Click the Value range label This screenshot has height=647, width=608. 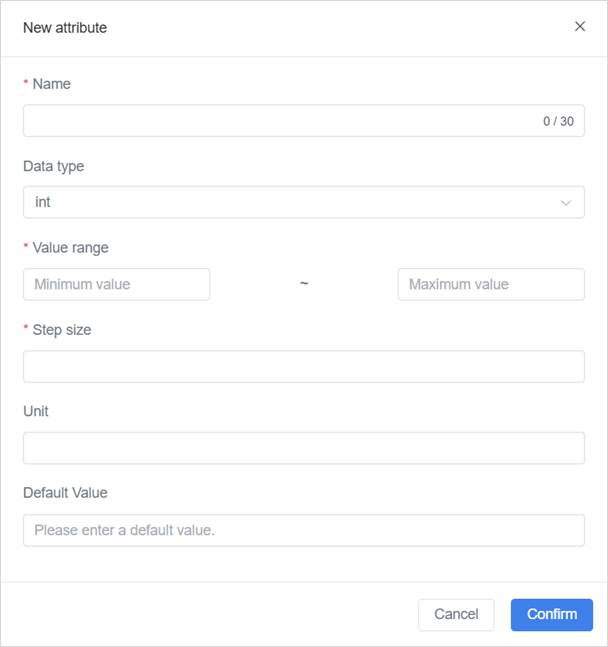(x=70, y=248)
